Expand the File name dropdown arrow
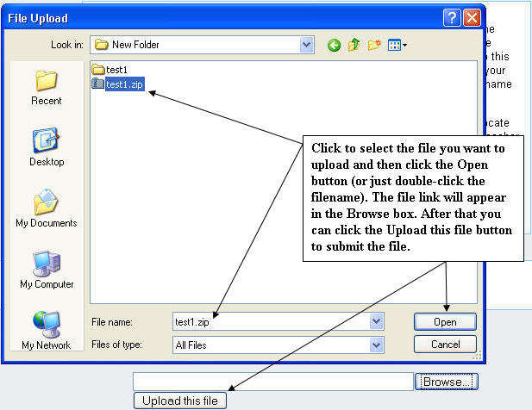 [x=376, y=321]
